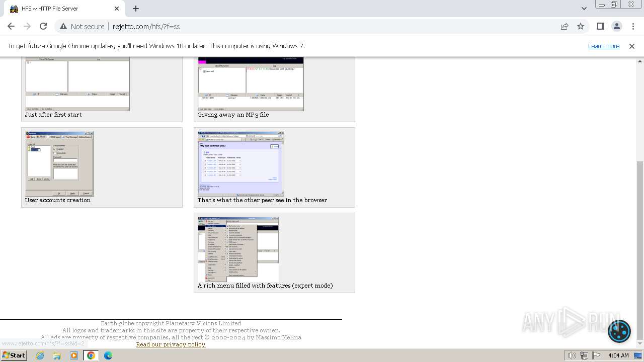
Task: Click 'User accounts creation' caption
Action: (58, 200)
